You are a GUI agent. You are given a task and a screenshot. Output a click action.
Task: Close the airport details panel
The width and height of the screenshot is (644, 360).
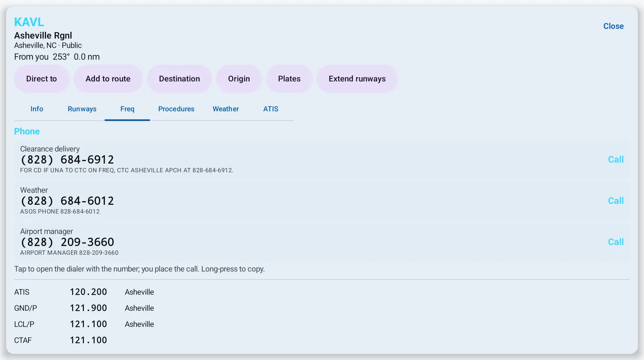(x=613, y=26)
